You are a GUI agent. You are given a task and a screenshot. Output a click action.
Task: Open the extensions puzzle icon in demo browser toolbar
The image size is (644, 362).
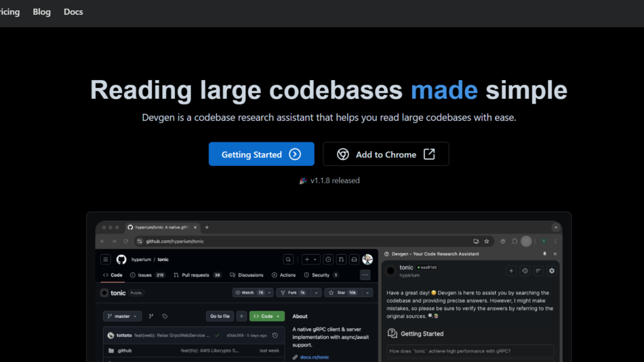tap(515, 241)
